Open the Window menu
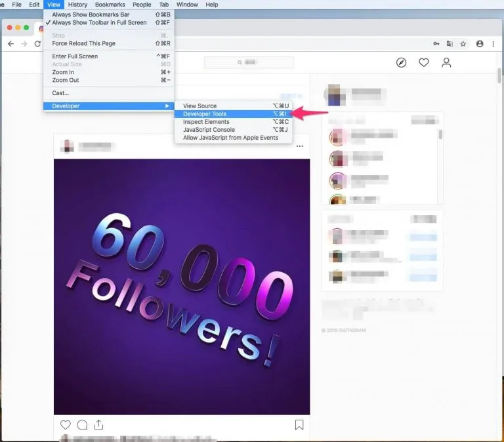 click(187, 5)
